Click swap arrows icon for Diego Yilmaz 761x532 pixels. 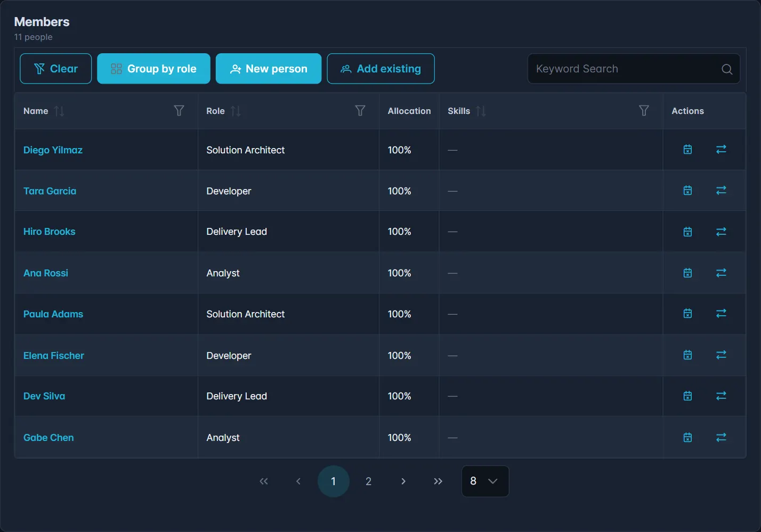pyautogui.click(x=721, y=150)
